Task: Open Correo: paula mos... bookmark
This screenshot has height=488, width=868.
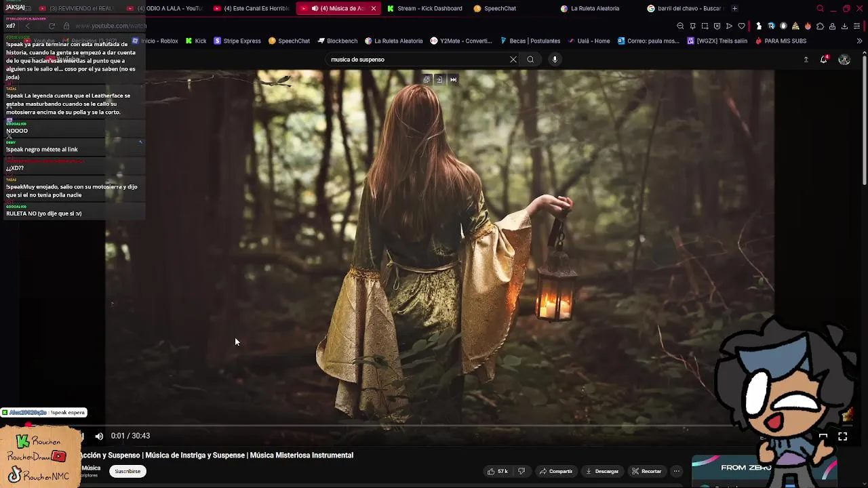Action: (648, 41)
